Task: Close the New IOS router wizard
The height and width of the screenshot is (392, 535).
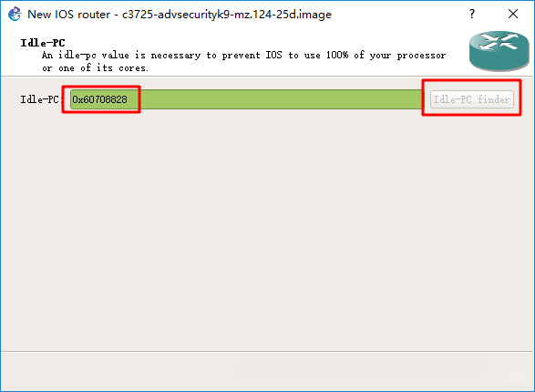Action: click(513, 14)
